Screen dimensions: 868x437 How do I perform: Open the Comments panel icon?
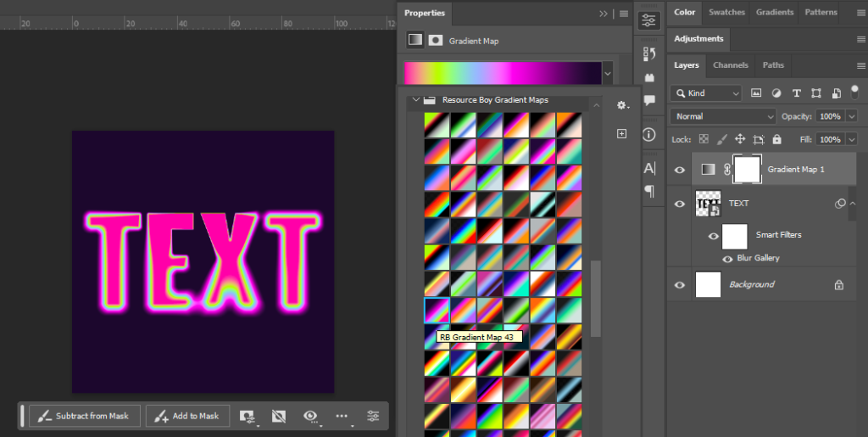[649, 100]
